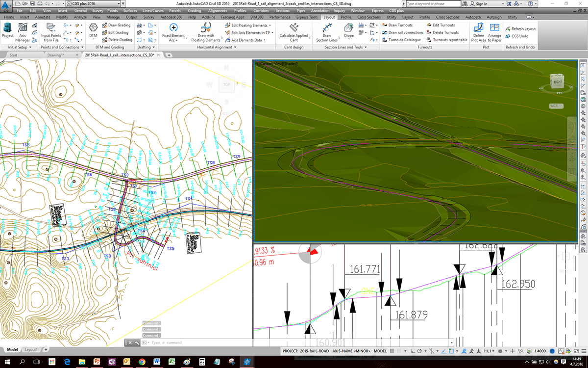This screenshot has width=588, height=368.
Task: Open the new drawing tab plus button
Action: tap(169, 55)
